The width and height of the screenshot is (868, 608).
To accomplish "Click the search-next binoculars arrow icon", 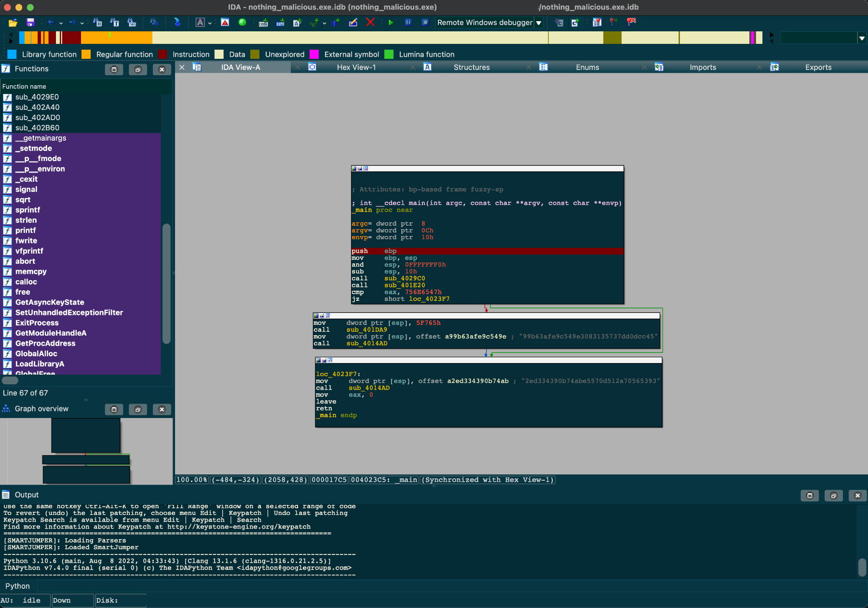I will coord(154,23).
